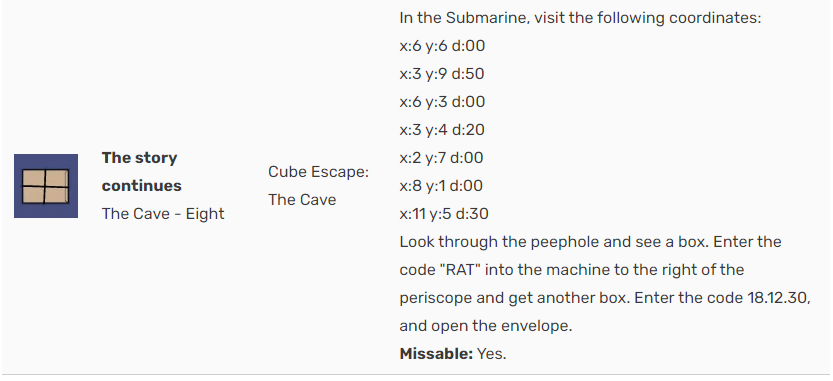Click the cardboard box achievement icon
Viewport: 833px width, 381px height.
coord(46,186)
